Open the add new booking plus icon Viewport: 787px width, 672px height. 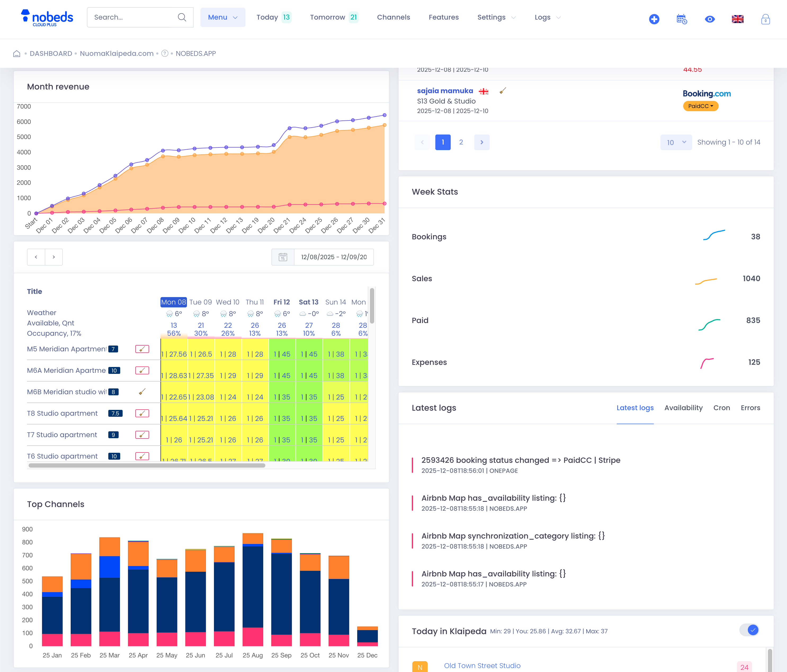tap(654, 19)
